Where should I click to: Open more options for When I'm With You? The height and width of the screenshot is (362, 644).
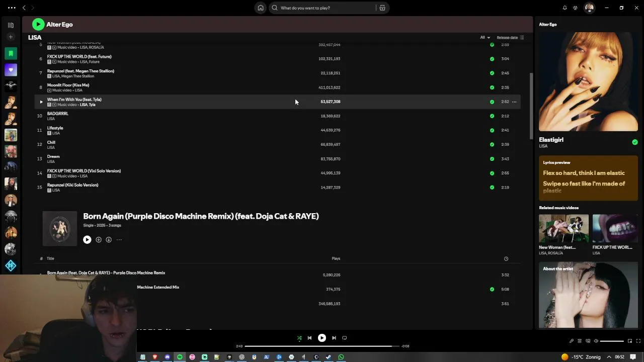pos(514,102)
